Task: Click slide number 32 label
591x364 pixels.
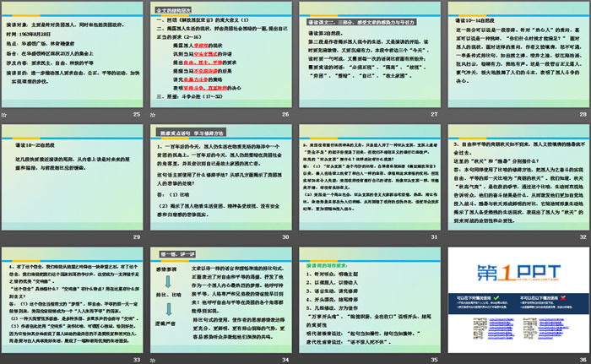Action: 583,236
